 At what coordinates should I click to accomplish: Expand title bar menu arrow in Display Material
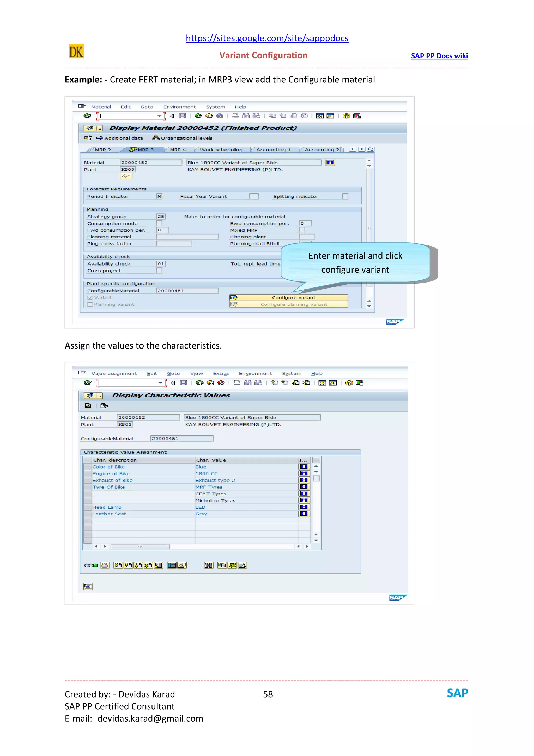(99, 128)
